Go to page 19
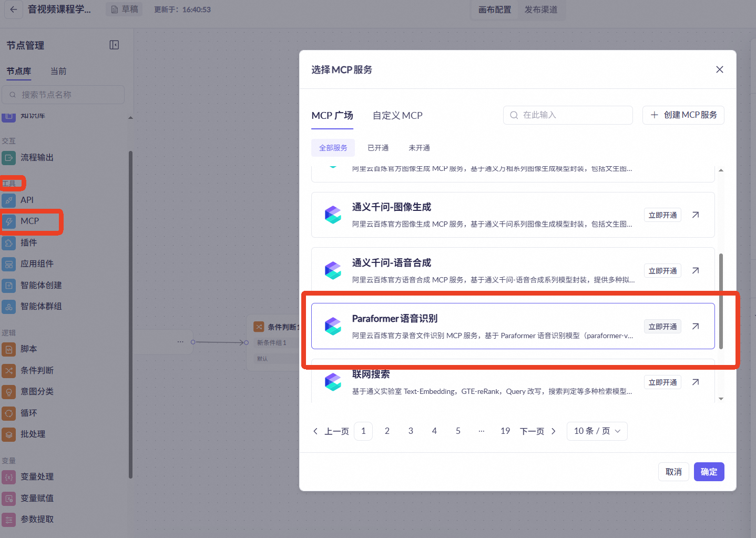 pyautogui.click(x=505, y=431)
